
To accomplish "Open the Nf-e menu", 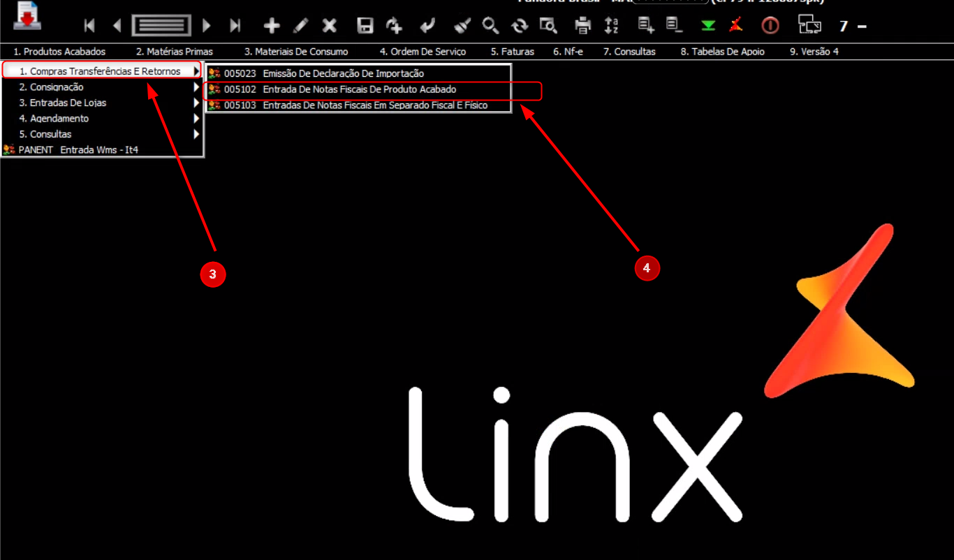I will coord(568,52).
